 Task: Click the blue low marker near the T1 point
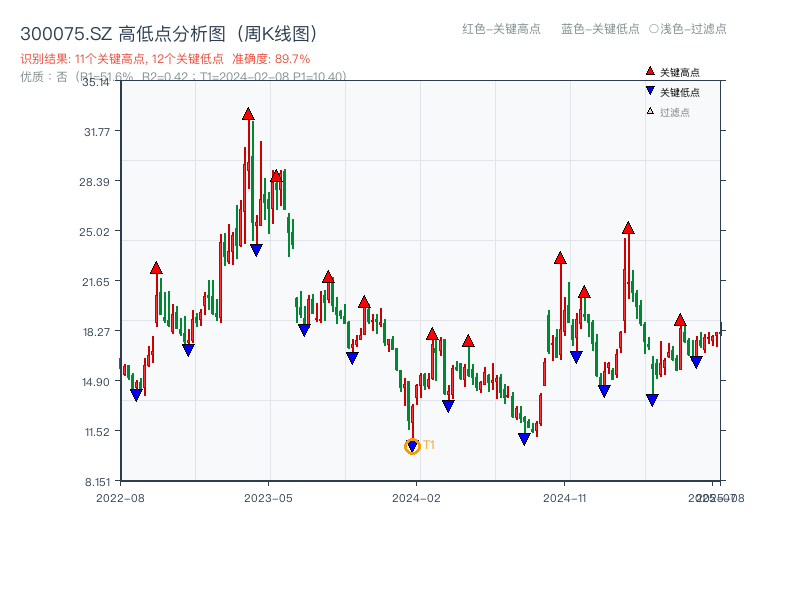click(x=412, y=443)
